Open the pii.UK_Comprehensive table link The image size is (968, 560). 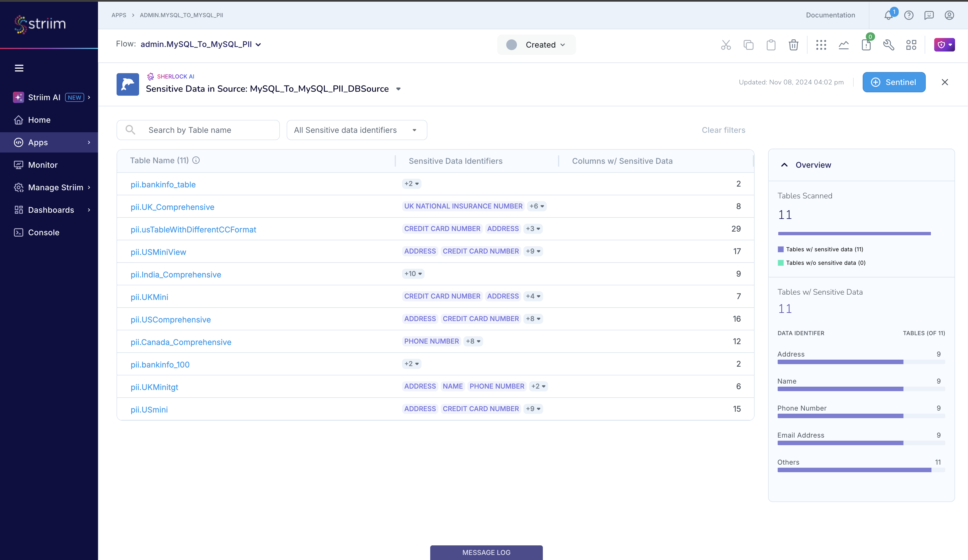172,207
